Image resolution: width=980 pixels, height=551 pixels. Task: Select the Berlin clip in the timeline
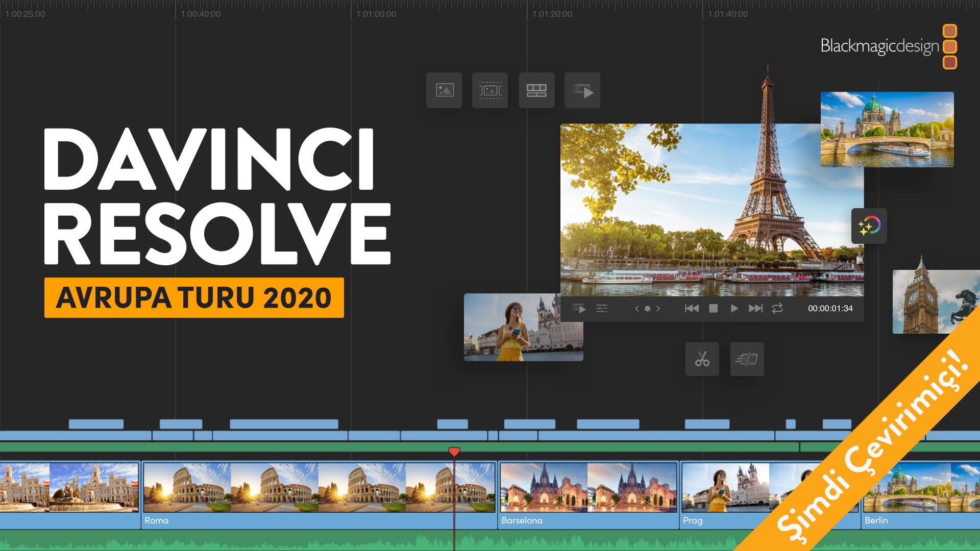[921, 495]
